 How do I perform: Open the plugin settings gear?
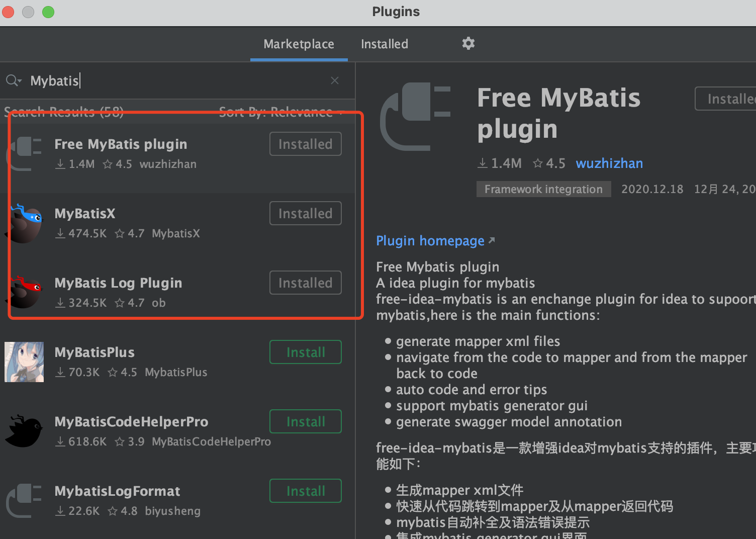[468, 44]
